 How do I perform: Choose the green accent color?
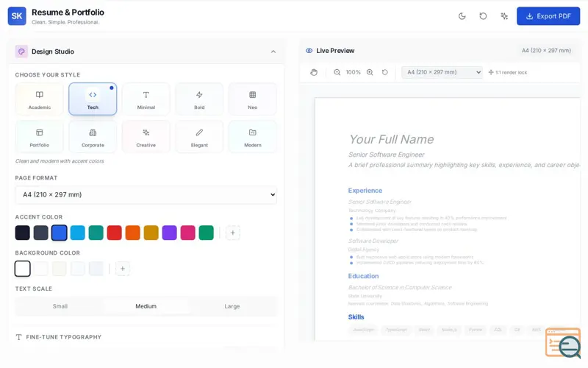[x=207, y=233]
